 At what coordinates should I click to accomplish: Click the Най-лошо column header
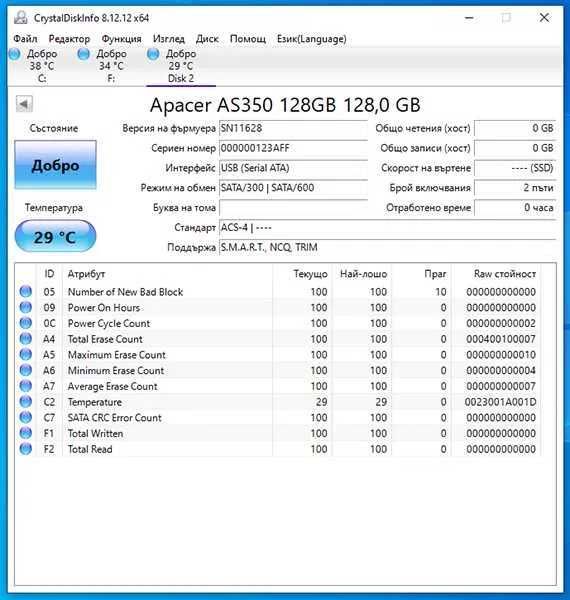click(362, 274)
